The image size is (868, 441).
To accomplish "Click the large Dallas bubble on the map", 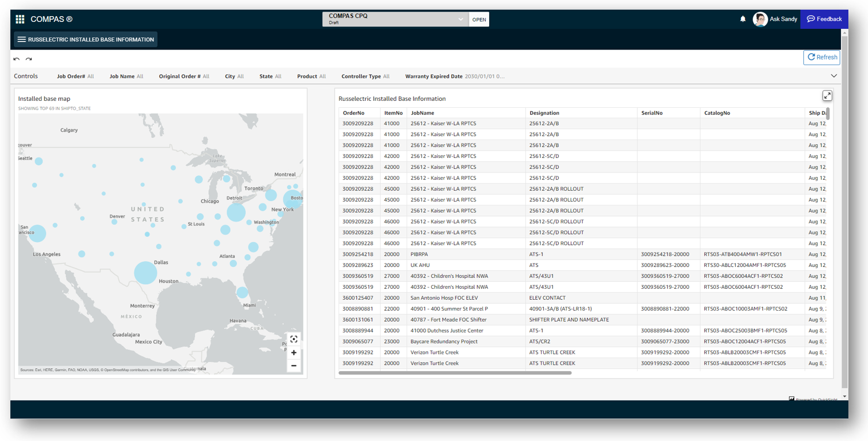I will pyautogui.click(x=145, y=273).
